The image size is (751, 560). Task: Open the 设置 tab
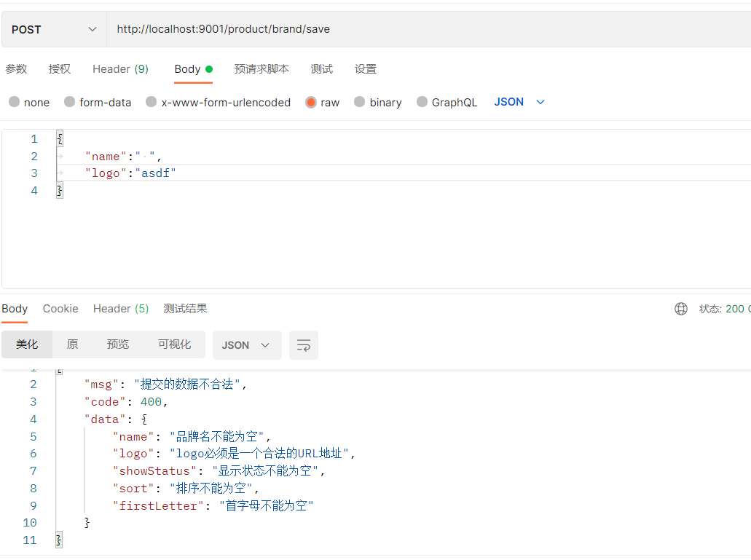click(366, 69)
